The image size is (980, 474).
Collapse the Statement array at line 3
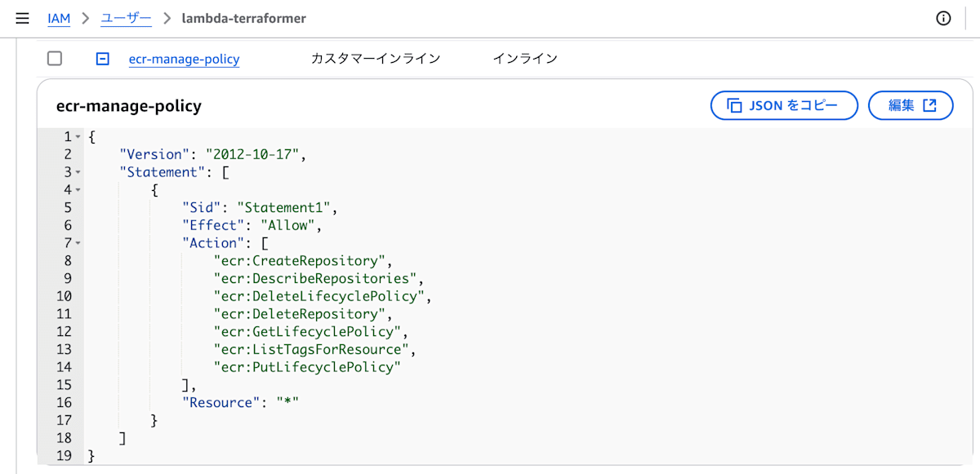pos(78,172)
